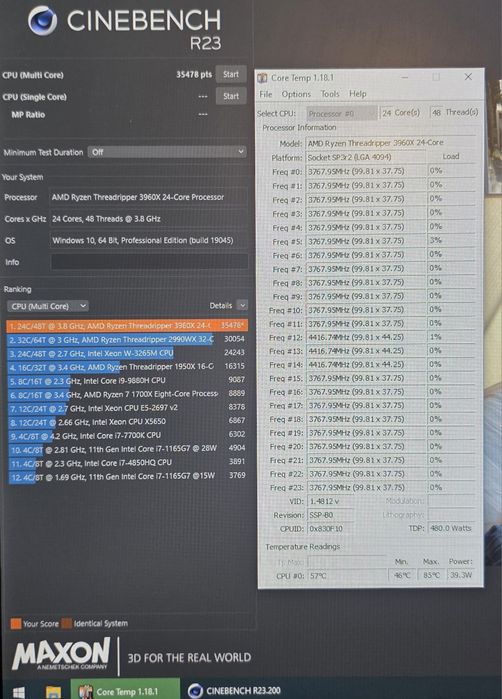Click the Freq #5 load 3% cell
Screen dimensions: 502x699
point(451,240)
